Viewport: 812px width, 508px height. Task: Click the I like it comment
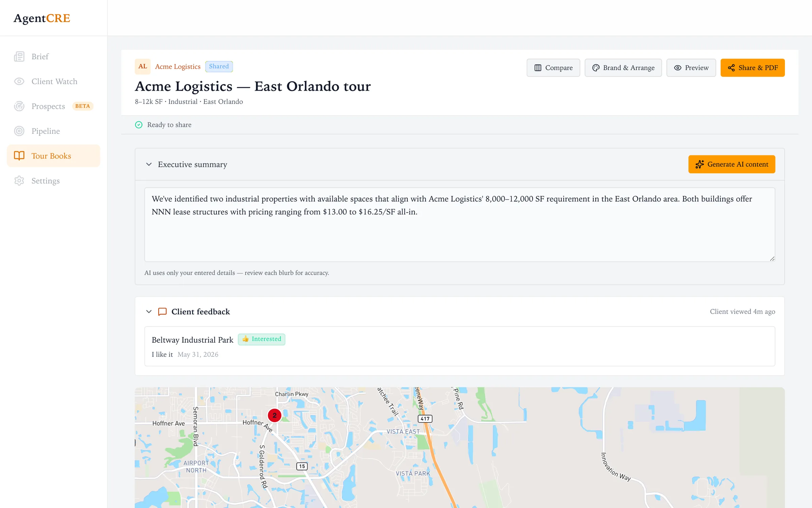click(x=162, y=354)
